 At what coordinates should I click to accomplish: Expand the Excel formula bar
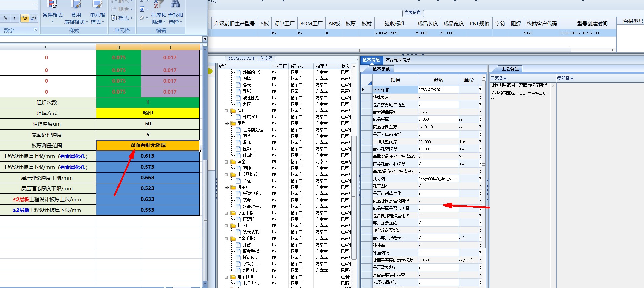coord(204,39)
